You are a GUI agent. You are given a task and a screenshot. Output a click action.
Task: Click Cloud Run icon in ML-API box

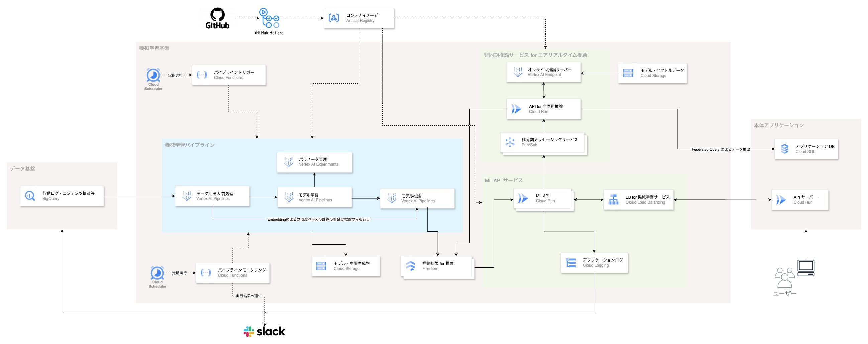[523, 198]
